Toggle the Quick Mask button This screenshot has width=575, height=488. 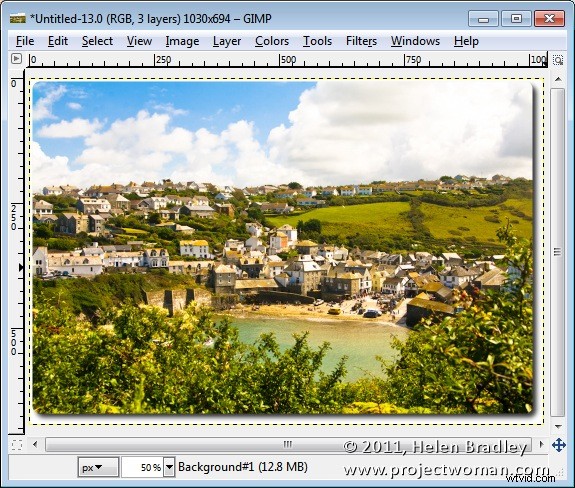click(x=17, y=445)
